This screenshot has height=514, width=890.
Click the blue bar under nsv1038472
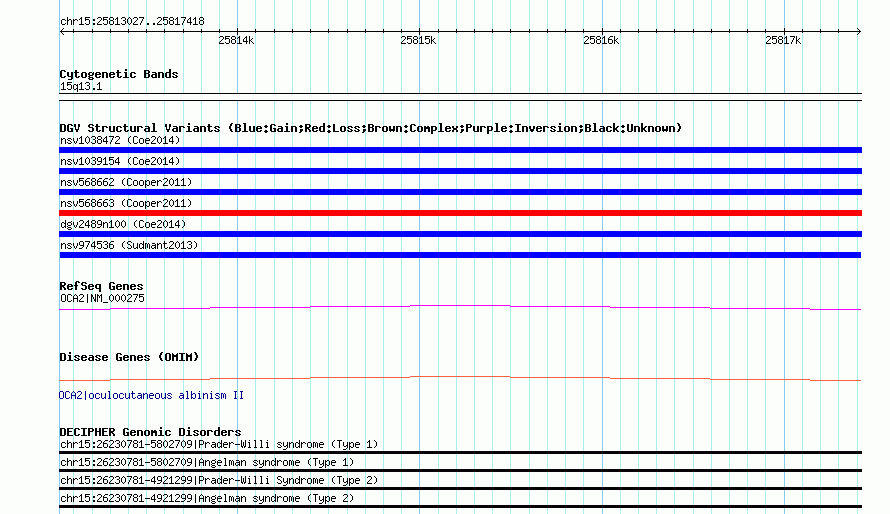460,150
